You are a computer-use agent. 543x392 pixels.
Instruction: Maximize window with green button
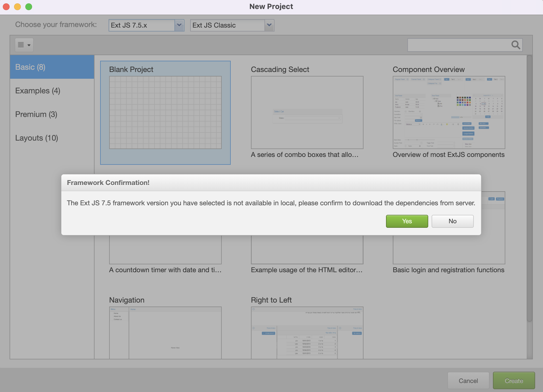(x=29, y=6)
